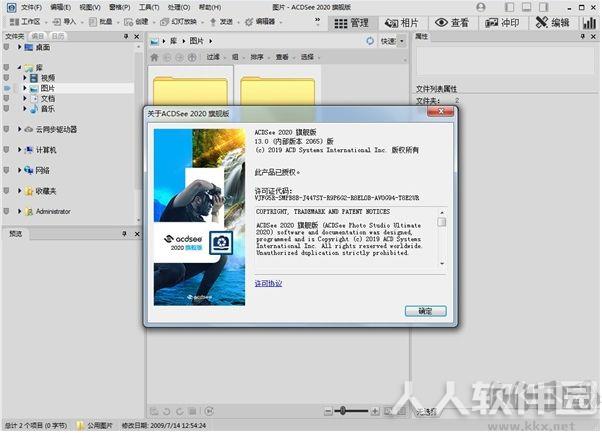Image resolution: width=602 pixels, height=433 pixels.
Task: Switch to the 管理 (Manage) mode
Action: point(351,23)
